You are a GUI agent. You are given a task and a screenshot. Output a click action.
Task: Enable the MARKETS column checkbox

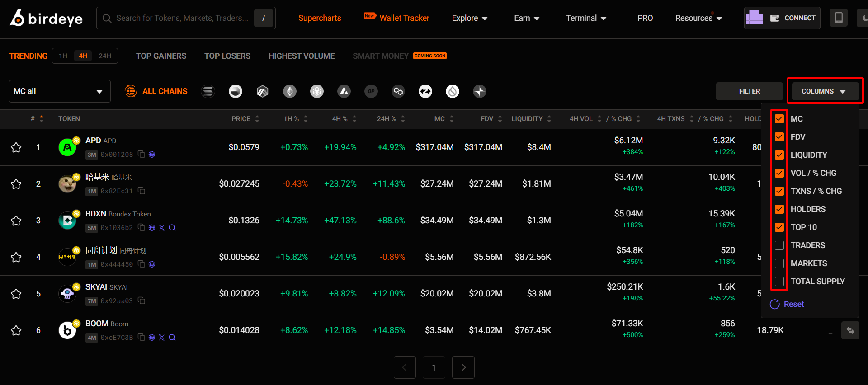tap(779, 263)
